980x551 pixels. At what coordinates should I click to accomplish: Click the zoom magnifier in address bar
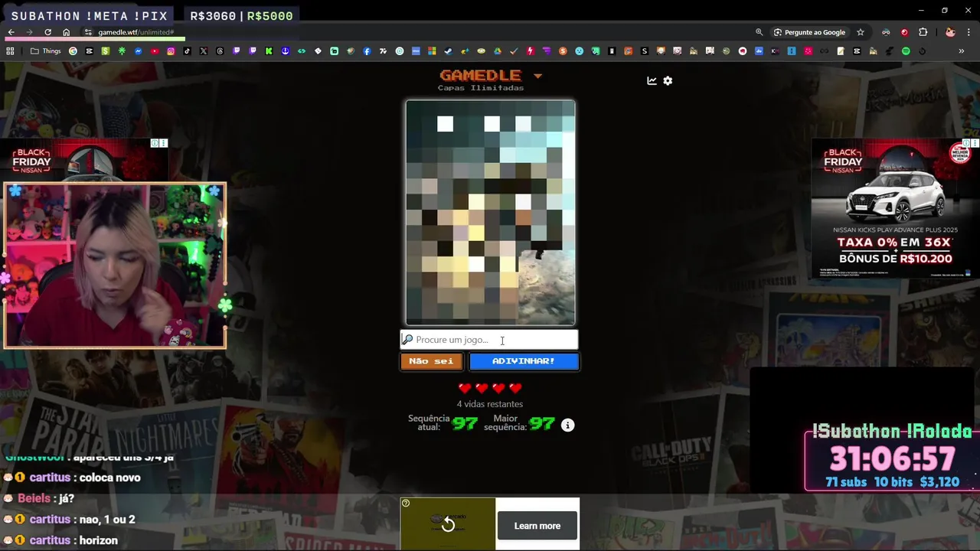(x=759, y=32)
